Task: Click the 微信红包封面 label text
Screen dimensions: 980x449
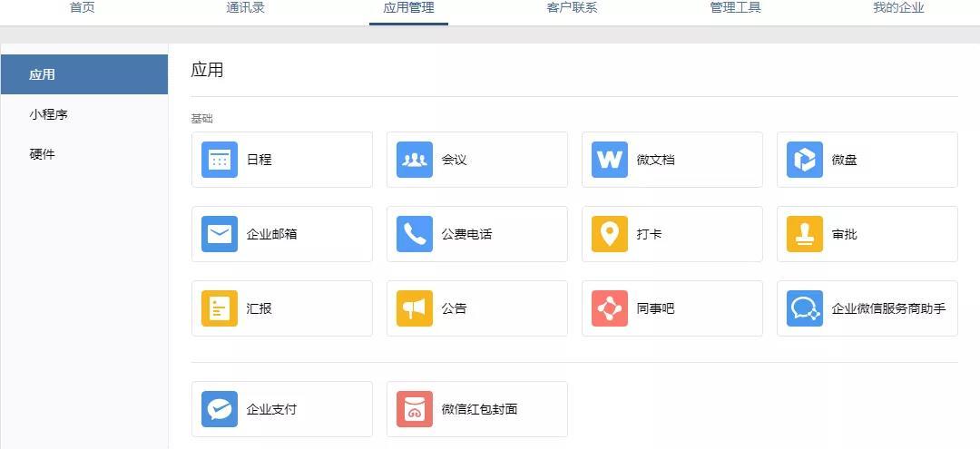Action: (479, 410)
